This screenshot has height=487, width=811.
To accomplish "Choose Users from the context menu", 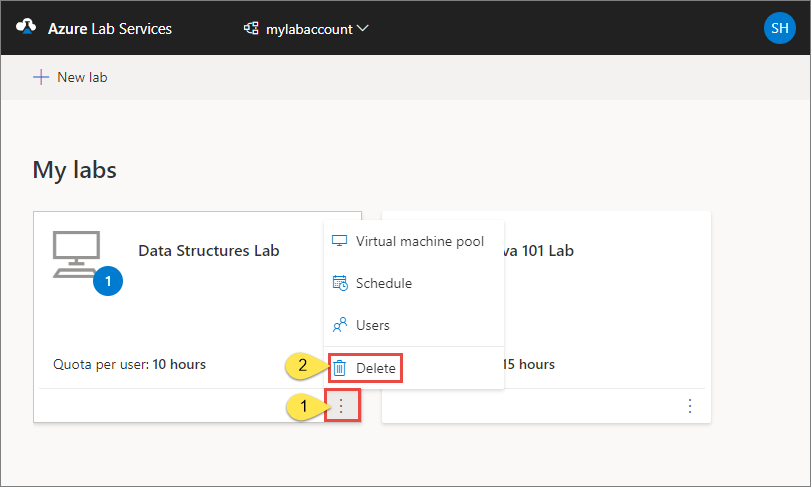I will pos(414,325).
